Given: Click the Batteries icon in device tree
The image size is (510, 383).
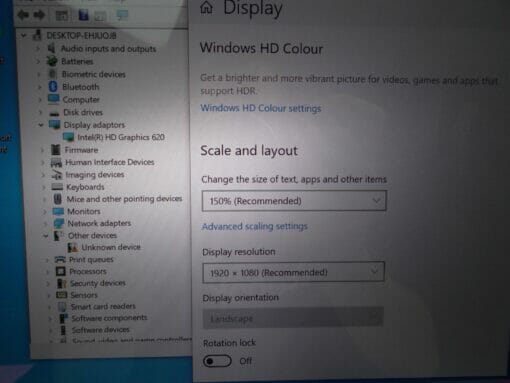Looking at the screenshot, I should (52, 61).
